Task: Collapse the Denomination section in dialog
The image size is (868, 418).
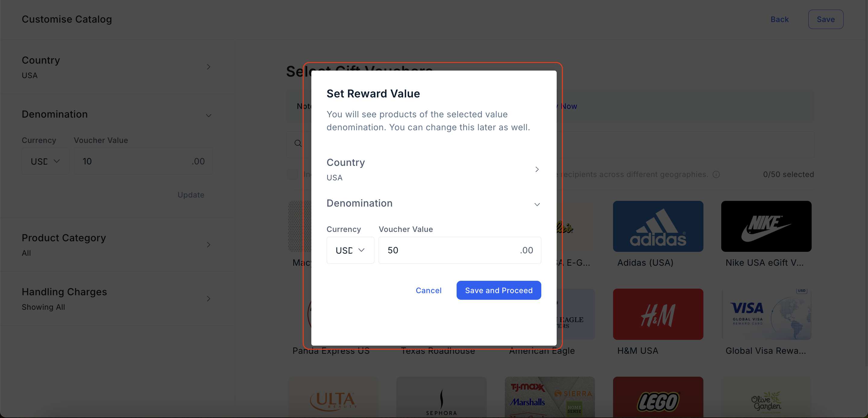Action: coord(537,204)
